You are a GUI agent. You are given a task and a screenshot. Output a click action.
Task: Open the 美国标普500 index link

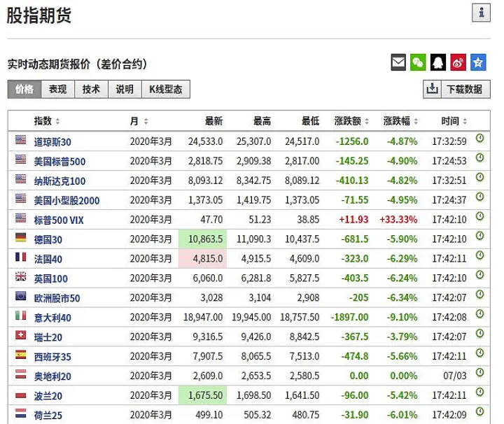coord(59,162)
